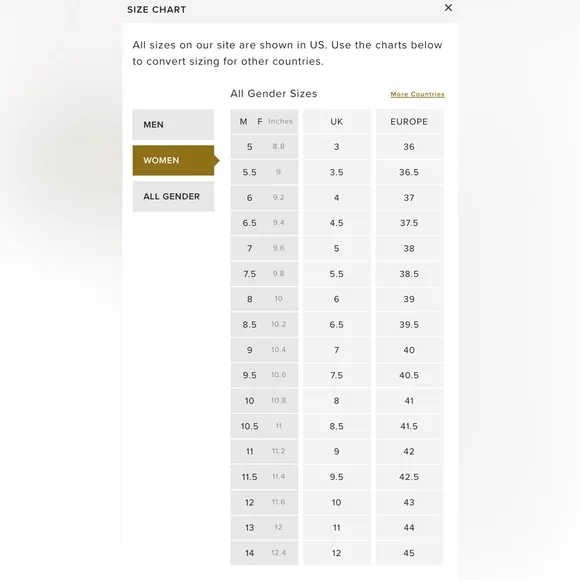The width and height of the screenshot is (580, 580).
Task: Select the WOMEN size tab
Action: tap(173, 161)
